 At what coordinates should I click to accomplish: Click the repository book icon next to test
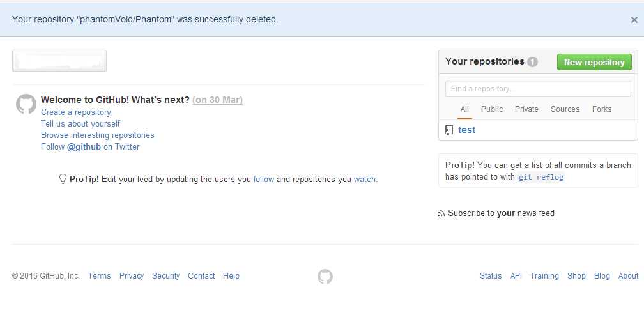pos(450,130)
